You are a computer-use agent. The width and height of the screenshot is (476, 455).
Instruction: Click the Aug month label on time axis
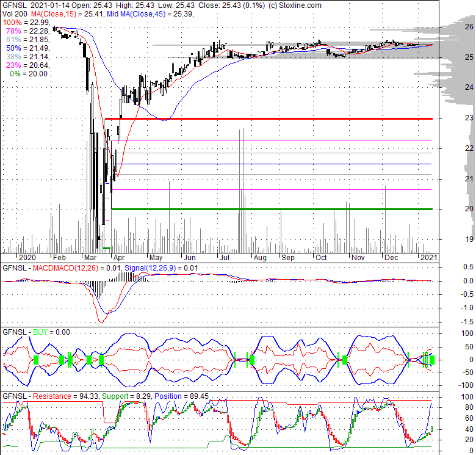(260, 258)
